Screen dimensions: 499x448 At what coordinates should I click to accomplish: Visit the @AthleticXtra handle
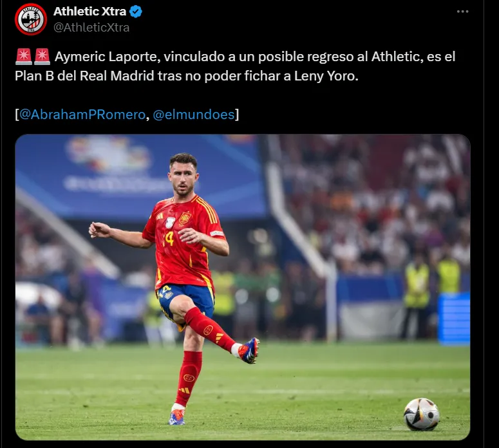coord(91,28)
